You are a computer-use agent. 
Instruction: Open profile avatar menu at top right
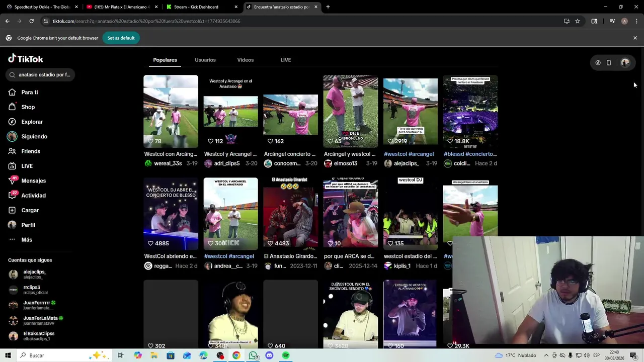click(625, 63)
